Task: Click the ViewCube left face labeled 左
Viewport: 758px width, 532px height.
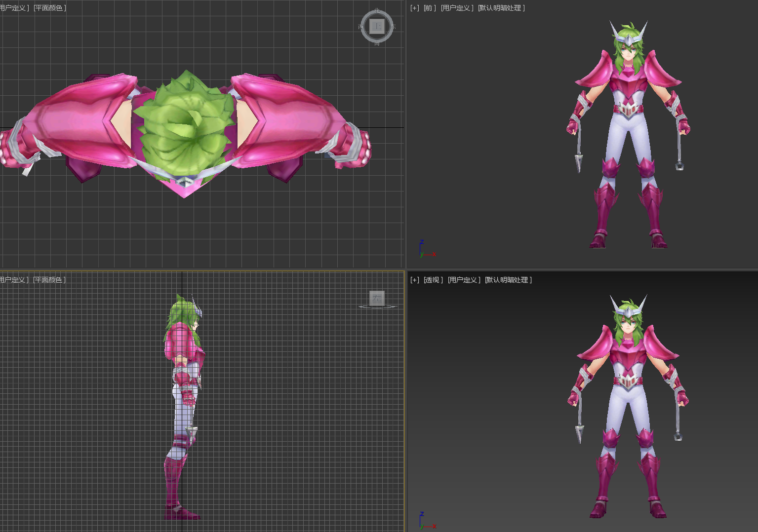Action: 377,298
